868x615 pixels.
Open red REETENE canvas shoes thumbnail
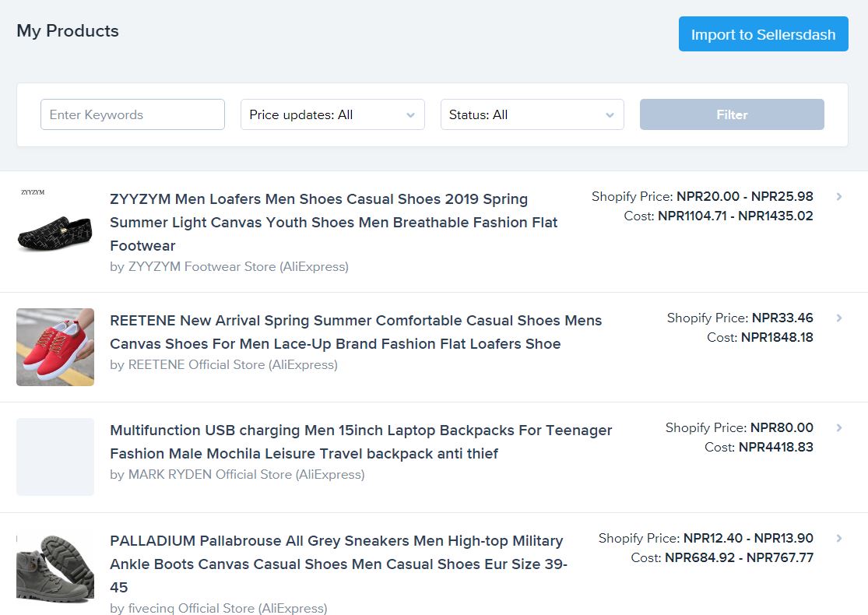pos(54,347)
